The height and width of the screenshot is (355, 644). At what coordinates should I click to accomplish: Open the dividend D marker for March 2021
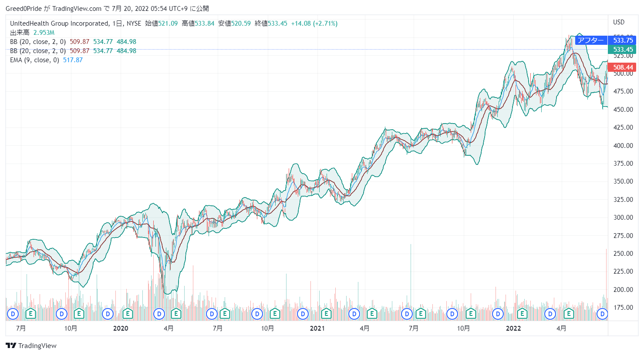pyautogui.click(x=354, y=314)
